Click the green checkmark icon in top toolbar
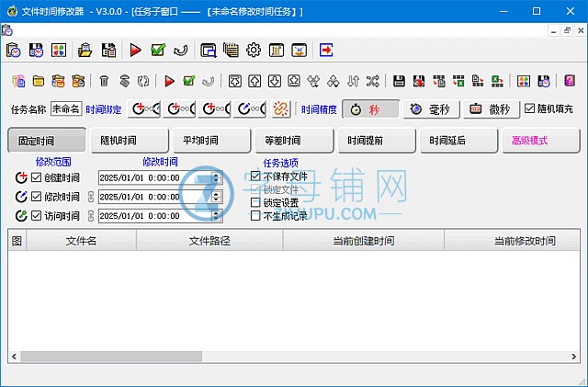This screenshot has height=387, width=588. click(158, 50)
